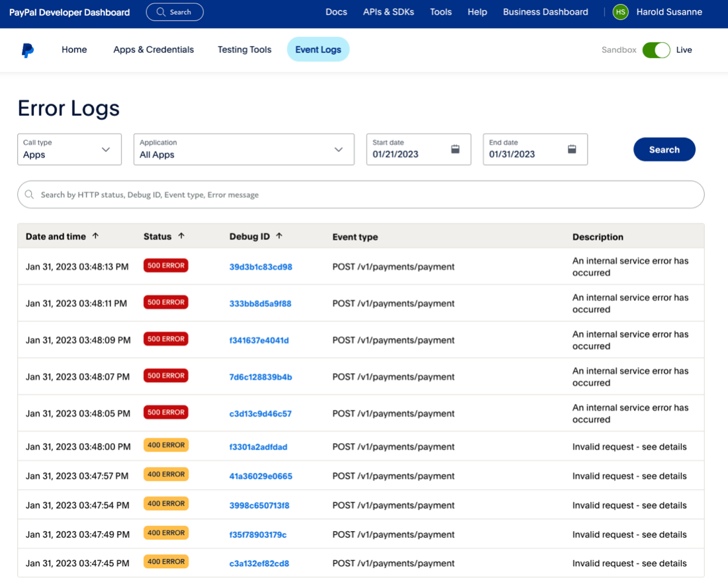Click the Start date field 01/21/2023
The width and height of the screenshot is (728, 588).
418,149
